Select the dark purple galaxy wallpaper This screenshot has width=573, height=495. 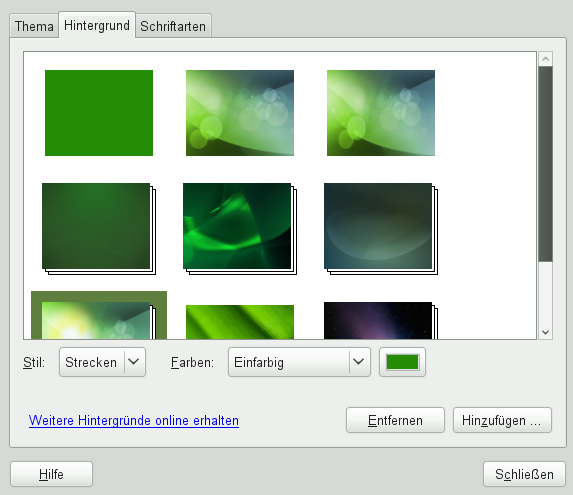(381, 320)
